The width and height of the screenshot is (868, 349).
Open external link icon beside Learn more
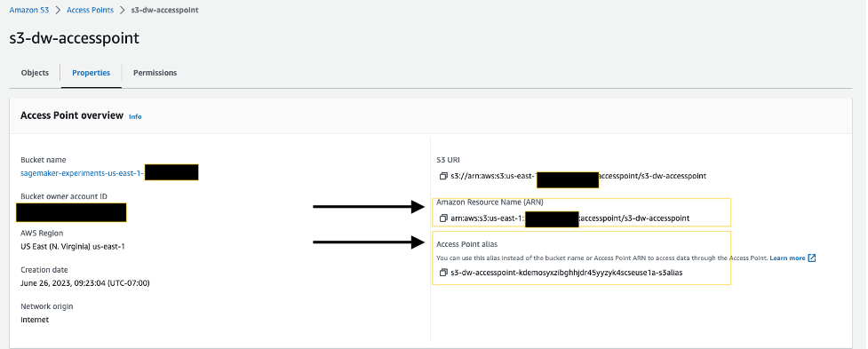(812, 258)
